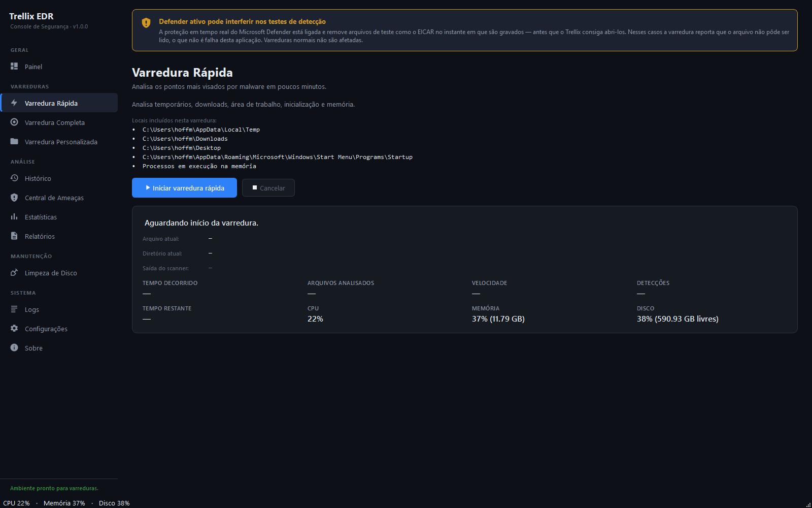
Task: Click the gear icon for Configurações
Action: (14, 328)
